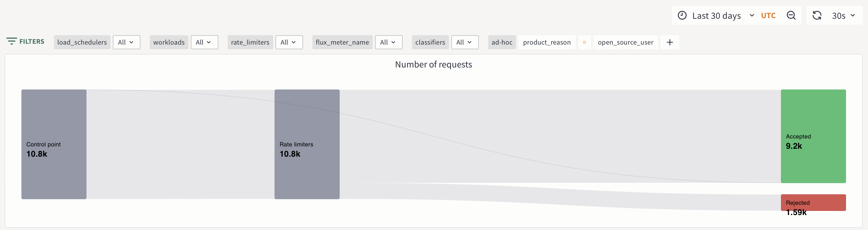This screenshot has height=230, width=868.
Task: Expand the 30s refresh interval dropdown
Action: [843, 16]
